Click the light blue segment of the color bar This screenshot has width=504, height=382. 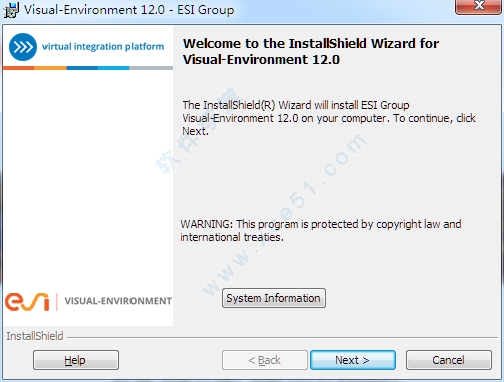pyautogui.click(x=113, y=68)
